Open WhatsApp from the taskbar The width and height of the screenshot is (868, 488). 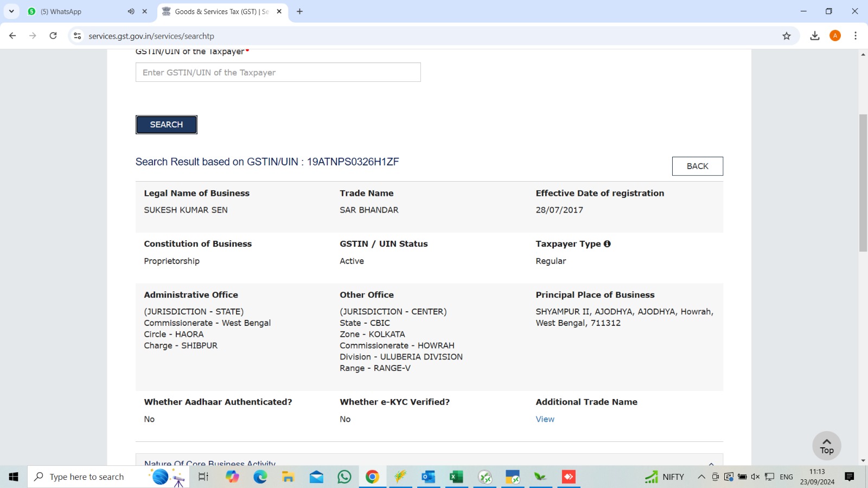344,477
